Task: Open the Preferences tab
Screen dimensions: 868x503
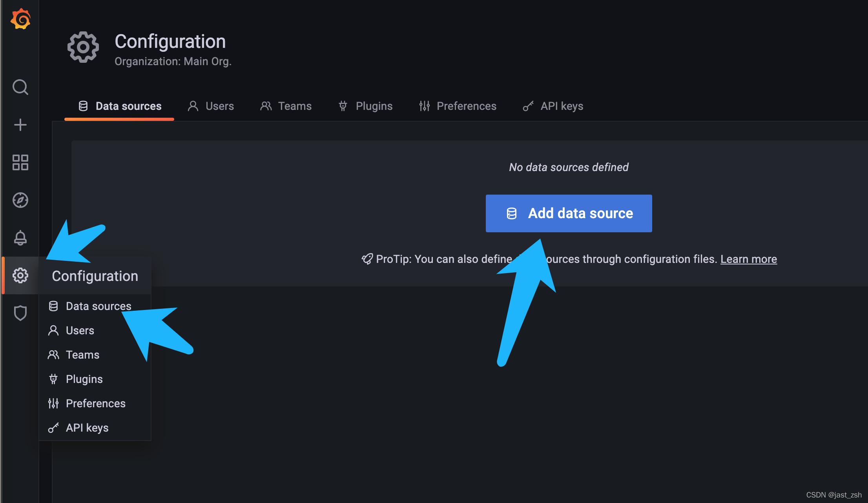Action: [458, 106]
